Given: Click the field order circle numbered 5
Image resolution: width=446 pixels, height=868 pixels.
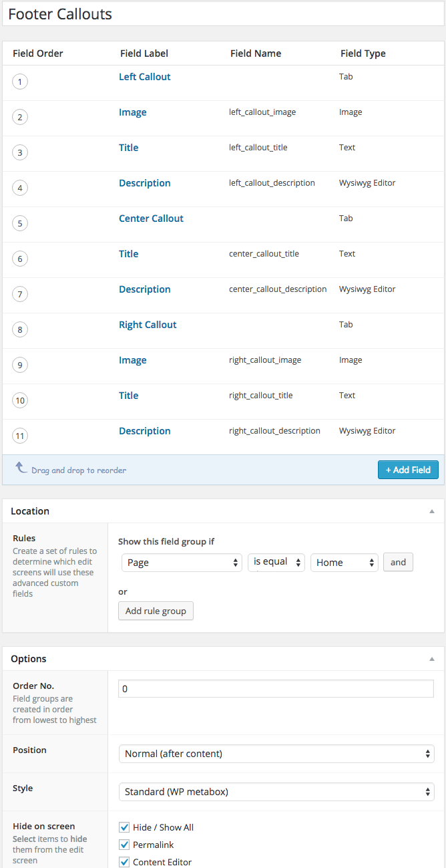Looking at the screenshot, I should (20, 224).
